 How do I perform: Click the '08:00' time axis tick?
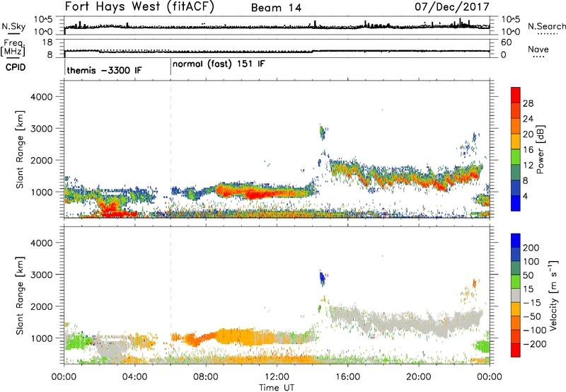[206, 377]
